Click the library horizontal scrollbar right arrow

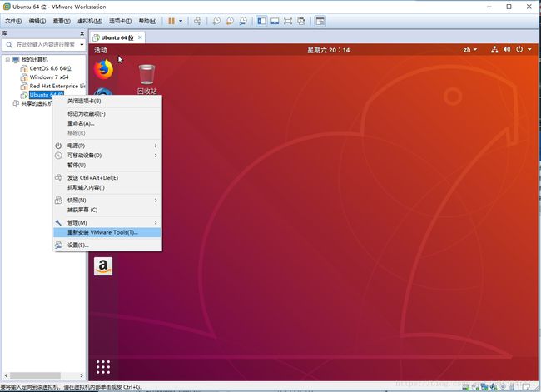tap(82, 375)
